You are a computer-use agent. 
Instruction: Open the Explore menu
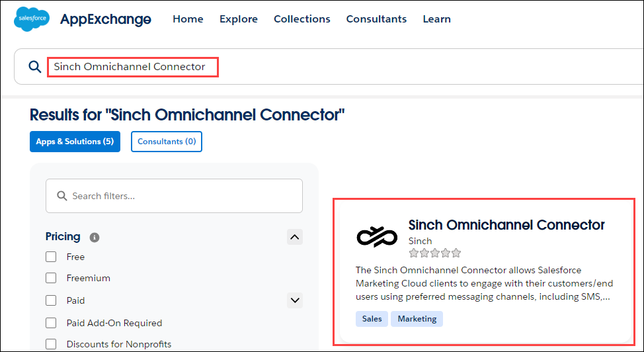point(239,19)
